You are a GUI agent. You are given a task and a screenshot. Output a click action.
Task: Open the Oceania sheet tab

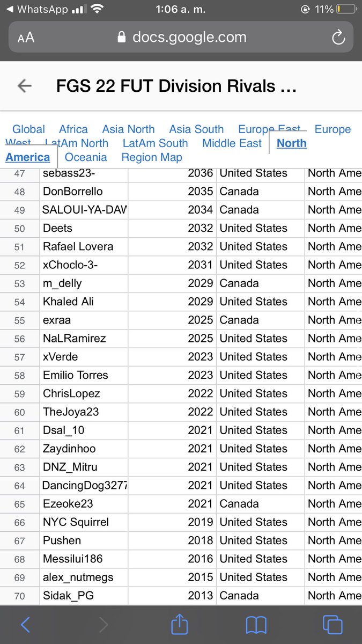[86, 157]
